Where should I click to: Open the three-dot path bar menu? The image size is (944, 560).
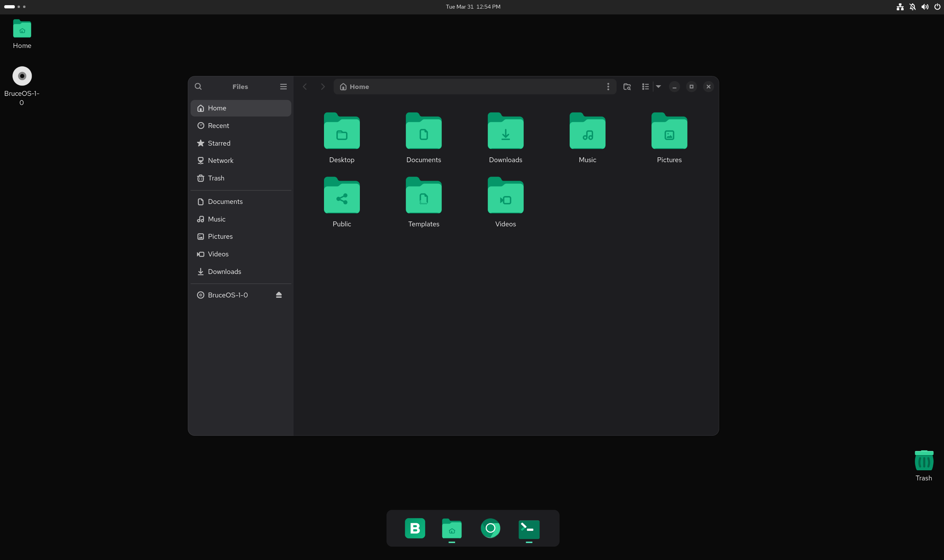tap(608, 86)
